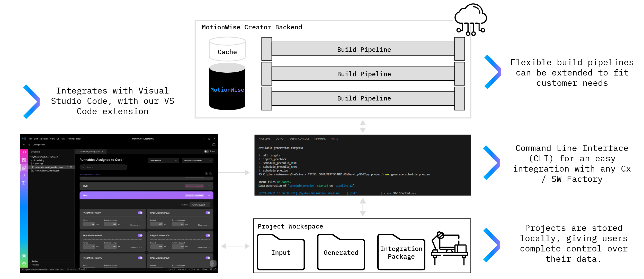Select the Search icon in the activity bar
The height and width of the screenshot is (279, 644).
(x=24, y=152)
